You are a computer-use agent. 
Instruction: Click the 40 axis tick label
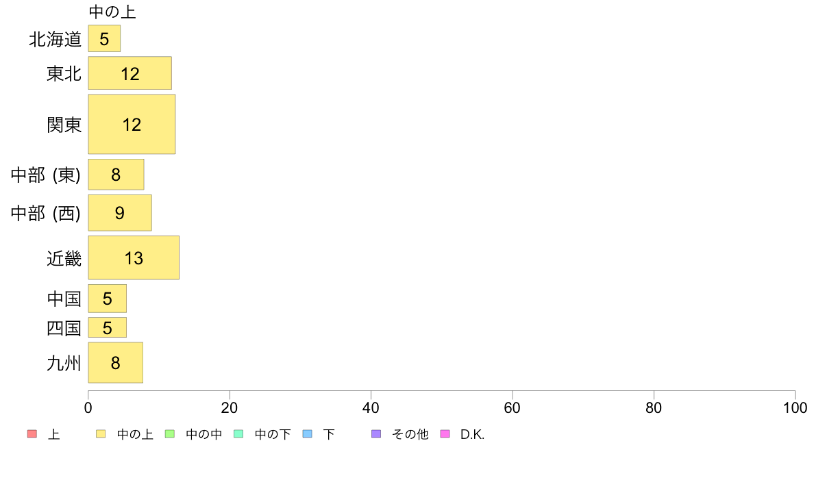(x=371, y=408)
